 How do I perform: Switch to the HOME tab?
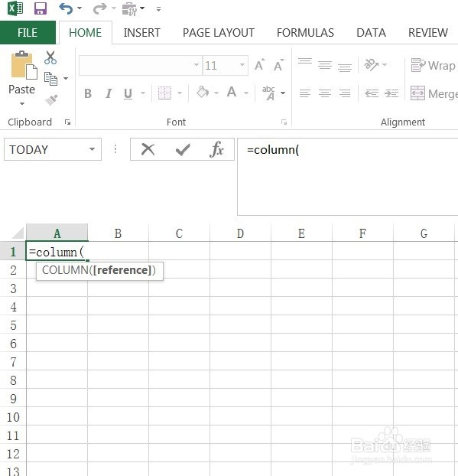(x=85, y=32)
